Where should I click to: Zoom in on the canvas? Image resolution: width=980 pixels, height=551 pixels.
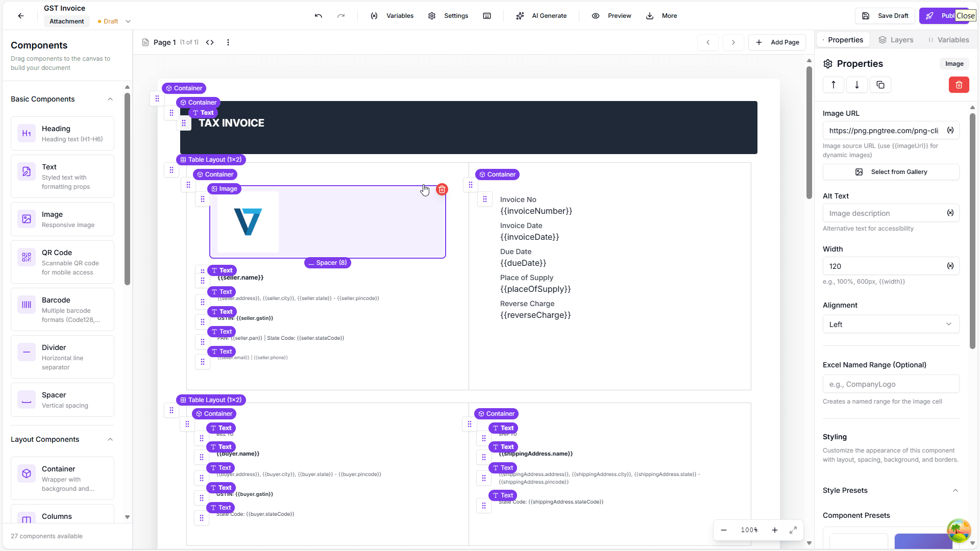coord(775,530)
